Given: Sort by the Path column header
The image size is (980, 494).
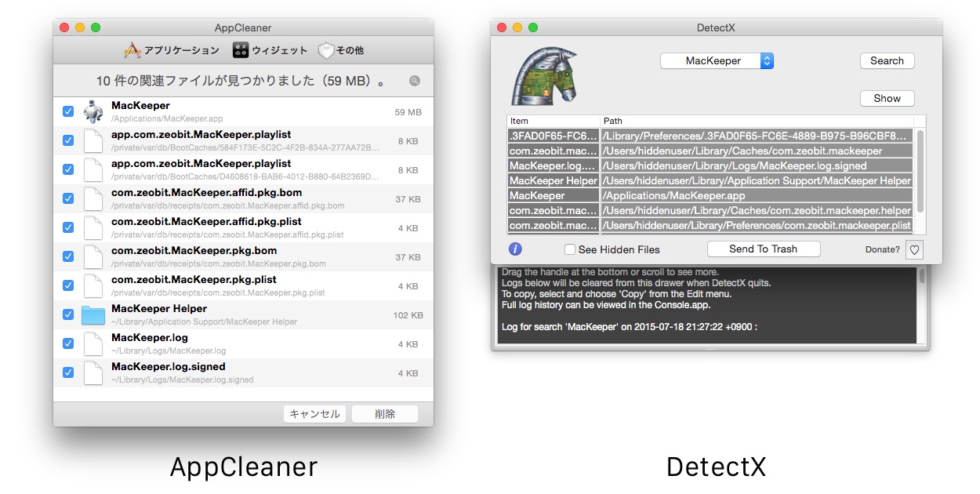Looking at the screenshot, I should tap(757, 121).
